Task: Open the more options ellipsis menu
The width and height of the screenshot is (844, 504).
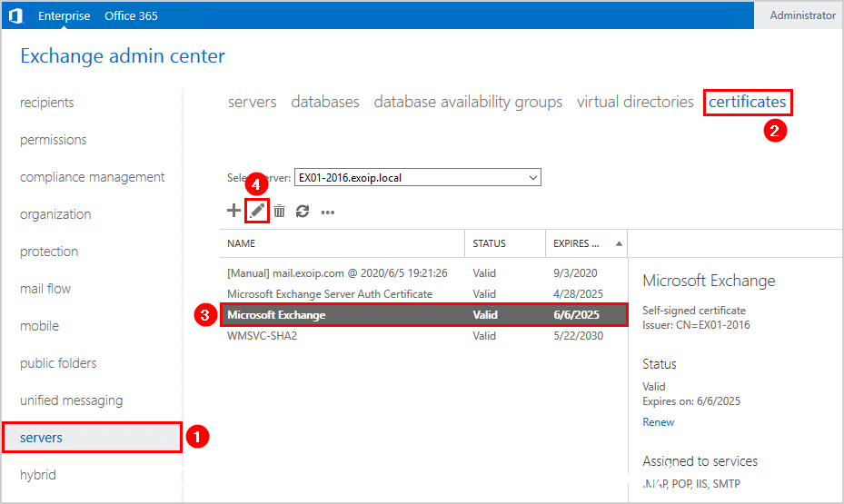Action: tap(328, 212)
